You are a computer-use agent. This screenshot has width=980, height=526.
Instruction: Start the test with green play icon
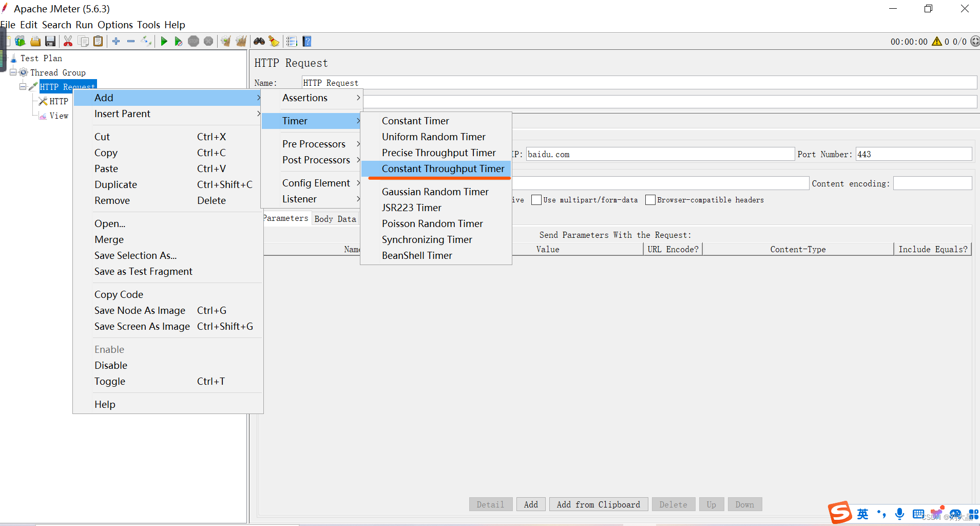pos(164,41)
